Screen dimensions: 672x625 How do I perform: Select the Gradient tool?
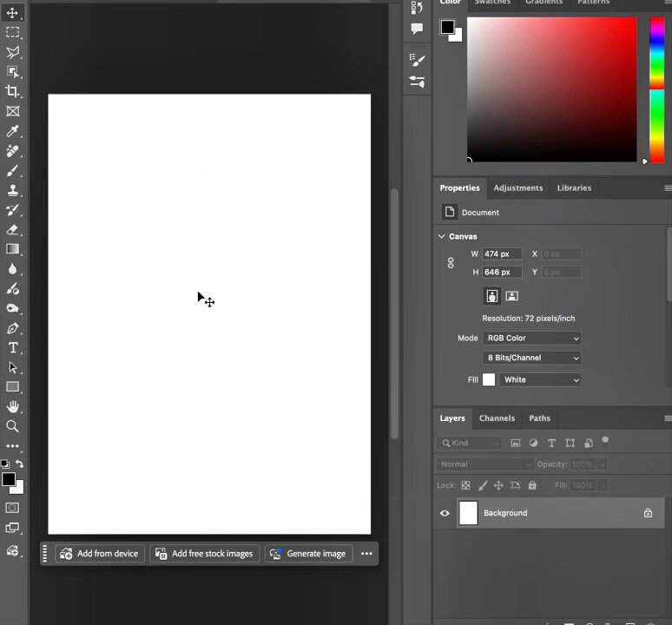12,249
